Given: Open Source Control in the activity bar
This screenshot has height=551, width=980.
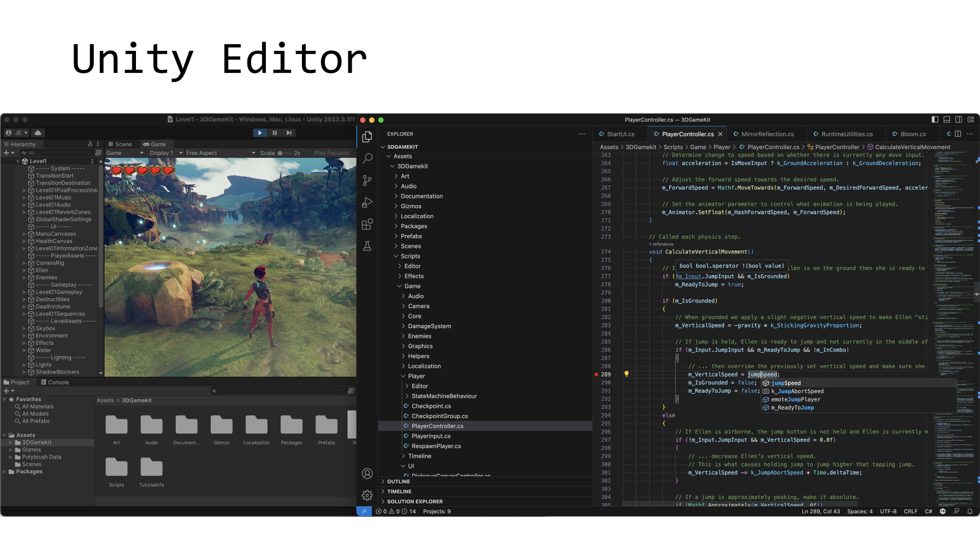Looking at the screenshot, I should click(x=367, y=181).
